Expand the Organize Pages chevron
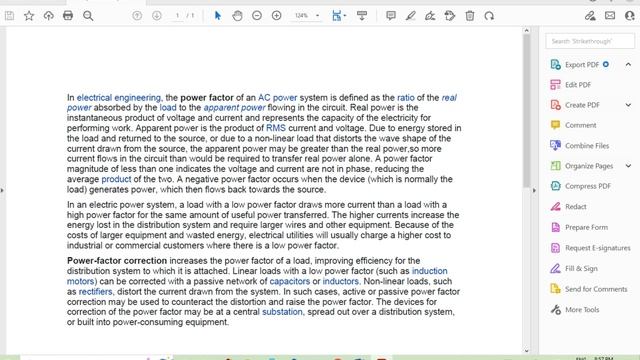This screenshot has height=360, width=640. (x=628, y=166)
